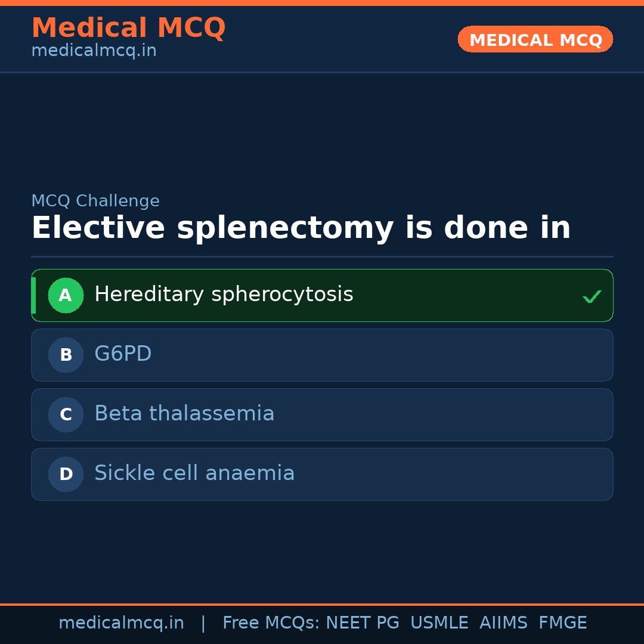Click the C letter circle icon
This screenshot has width=644, height=644.
pyautogui.click(x=66, y=414)
